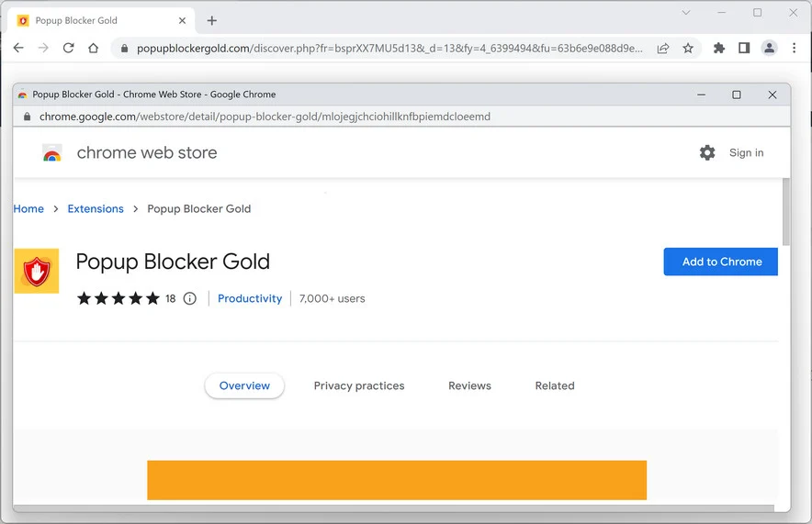Screen dimensions: 812x524
Task: Click the lock icon in Web Store popup
Action: pyautogui.click(x=28, y=117)
